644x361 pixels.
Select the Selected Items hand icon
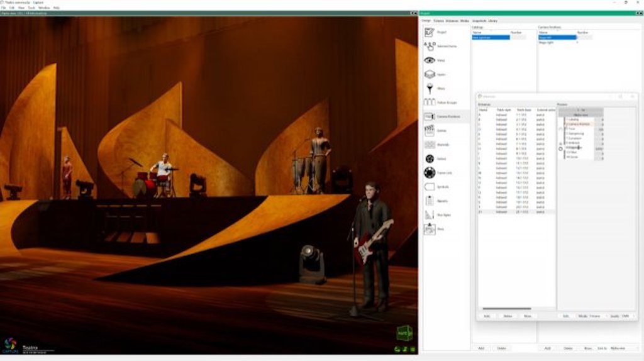(x=430, y=46)
